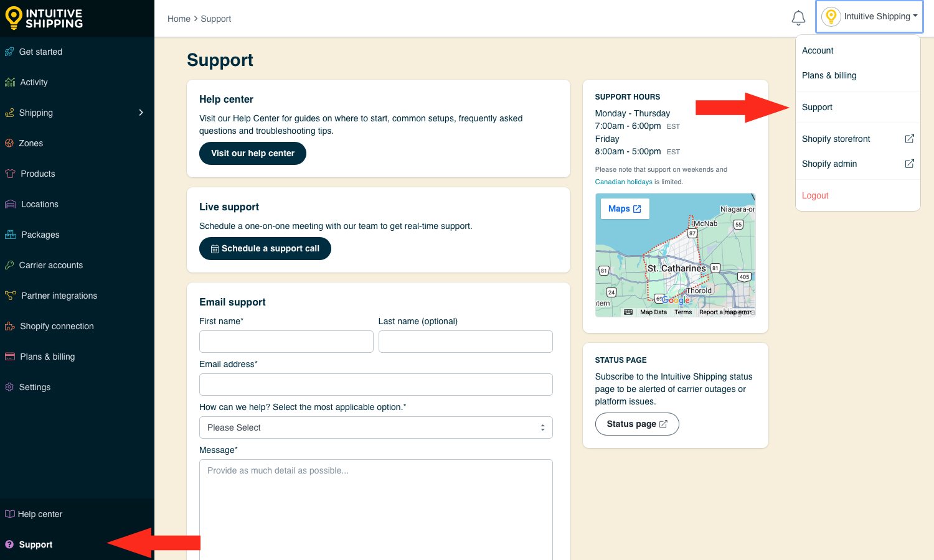Click the Help center book icon

coord(10,514)
